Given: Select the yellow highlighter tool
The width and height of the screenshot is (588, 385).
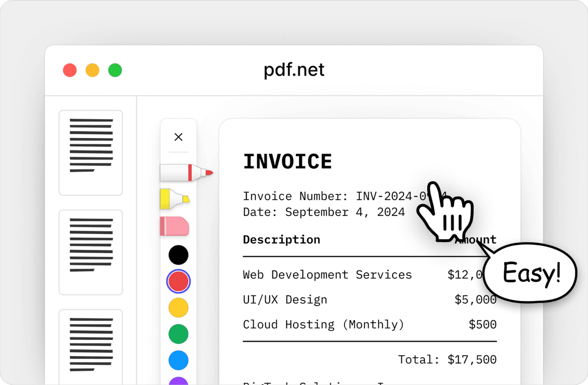Looking at the screenshot, I should click(x=174, y=198).
